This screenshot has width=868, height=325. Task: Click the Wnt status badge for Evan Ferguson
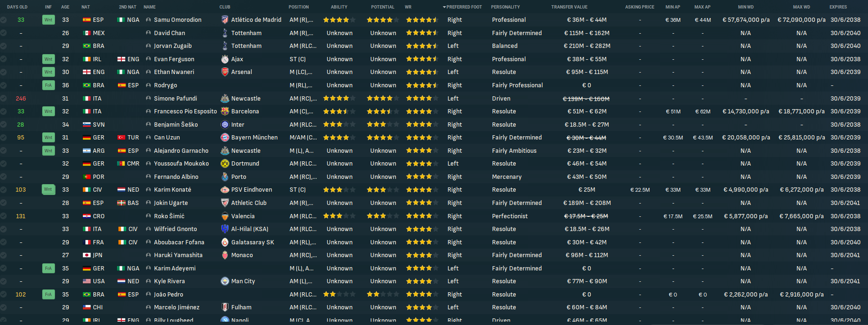tap(48, 59)
